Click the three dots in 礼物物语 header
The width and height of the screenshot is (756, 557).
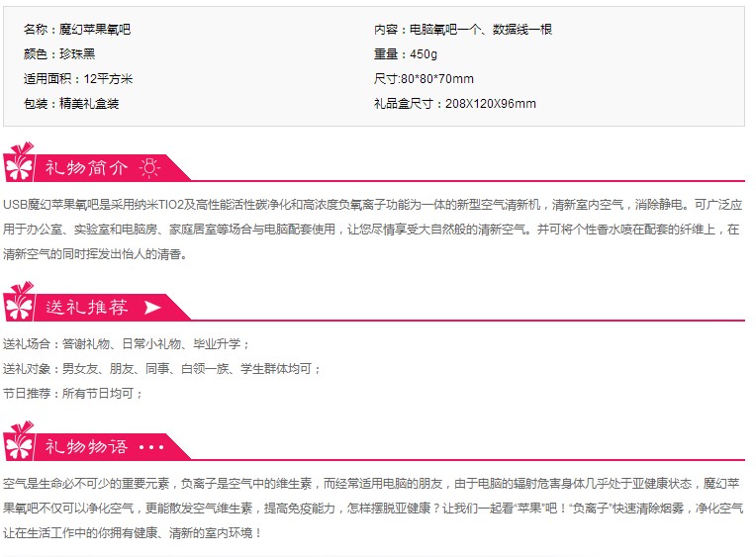click(151, 447)
